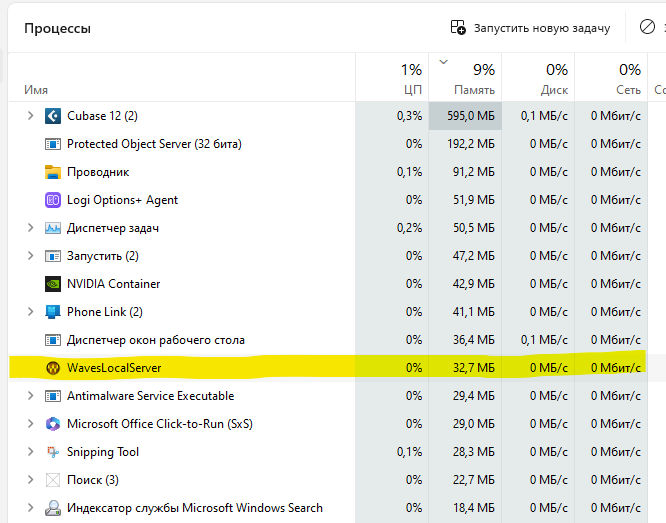
Task: Click the end task icon in toolbar
Action: 647,27
